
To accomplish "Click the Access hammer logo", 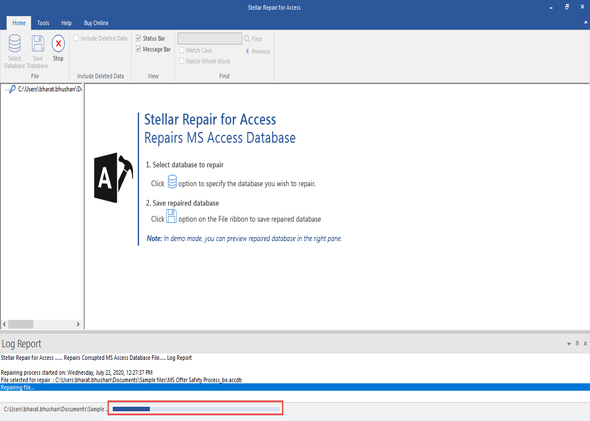I will pos(113,178).
